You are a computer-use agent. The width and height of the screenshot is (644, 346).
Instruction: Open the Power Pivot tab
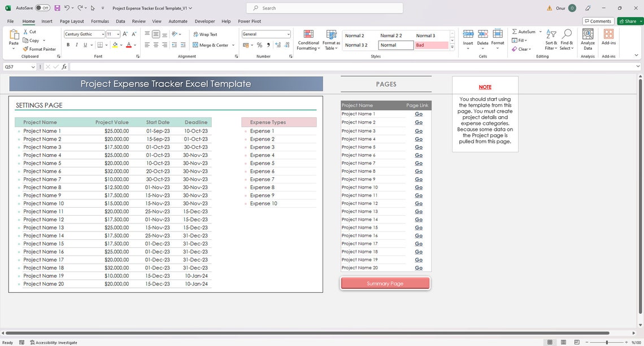[249, 21]
